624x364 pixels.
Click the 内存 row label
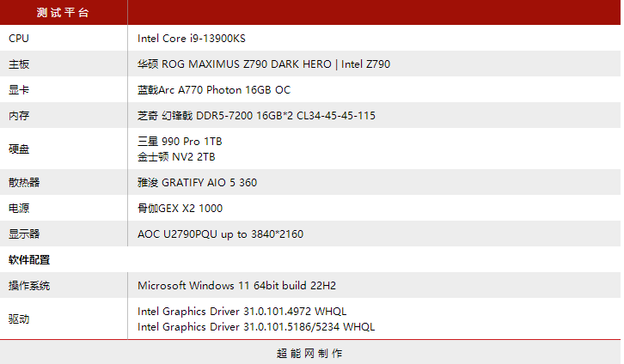(x=19, y=115)
